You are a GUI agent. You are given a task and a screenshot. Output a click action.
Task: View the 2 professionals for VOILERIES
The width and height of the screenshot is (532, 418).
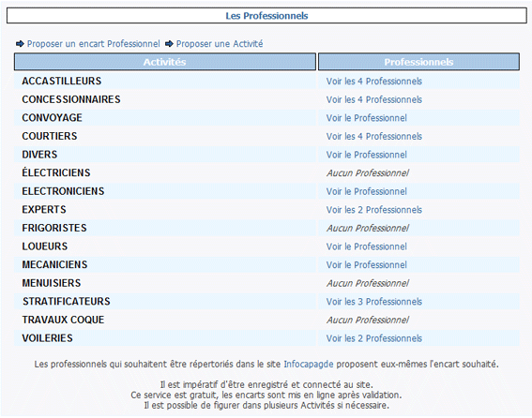[373, 338]
